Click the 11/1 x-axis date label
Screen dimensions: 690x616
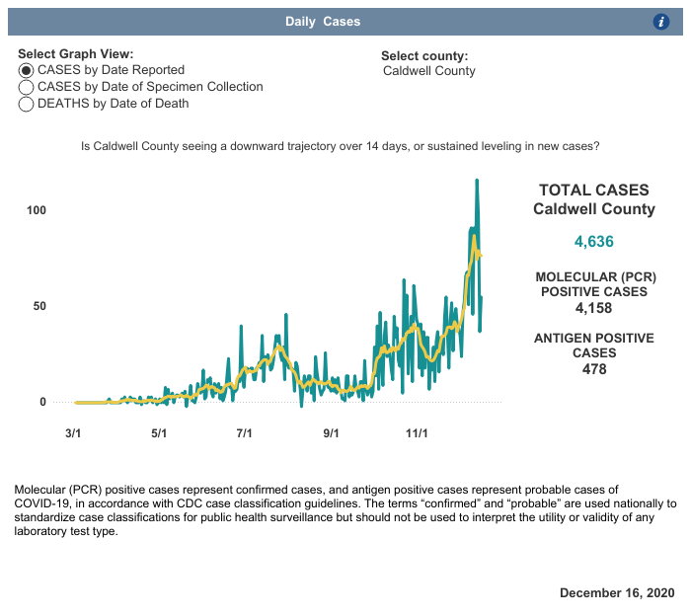pyautogui.click(x=417, y=432)
